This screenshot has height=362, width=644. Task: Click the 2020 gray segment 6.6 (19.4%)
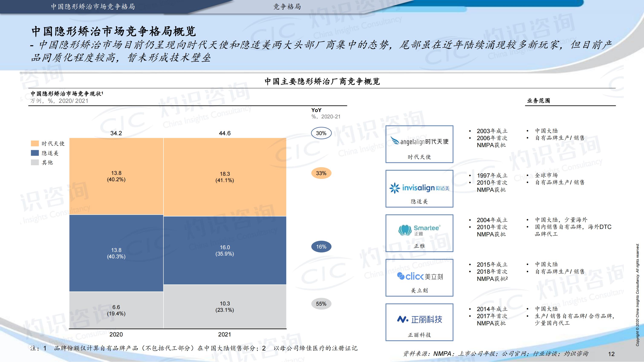116,310
